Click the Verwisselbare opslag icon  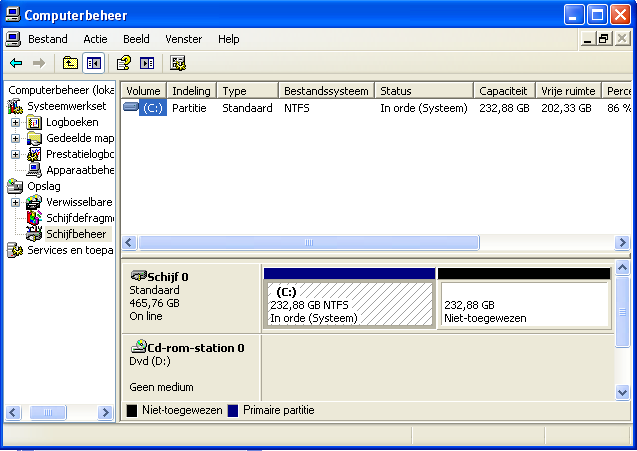click(34, 202)
